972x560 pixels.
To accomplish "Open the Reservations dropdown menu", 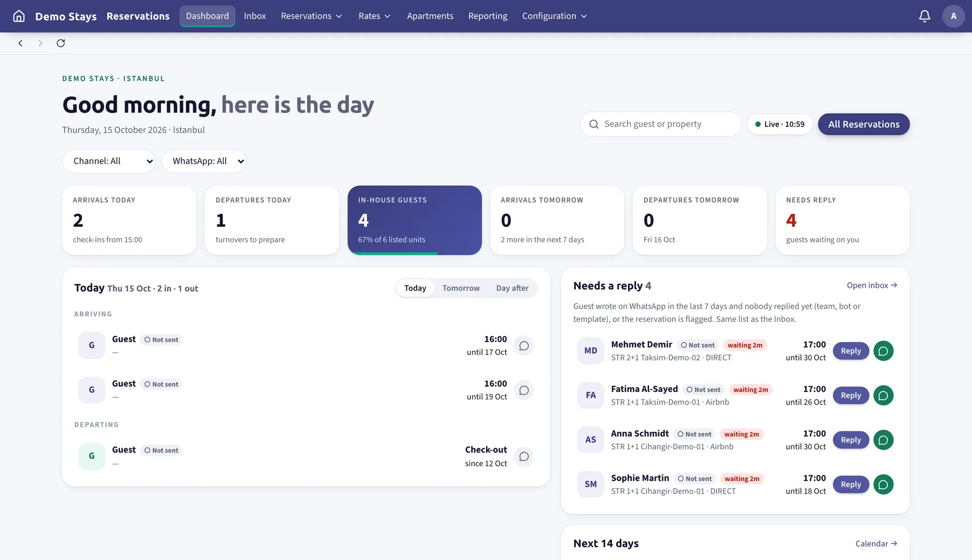I will coord(312,16).
